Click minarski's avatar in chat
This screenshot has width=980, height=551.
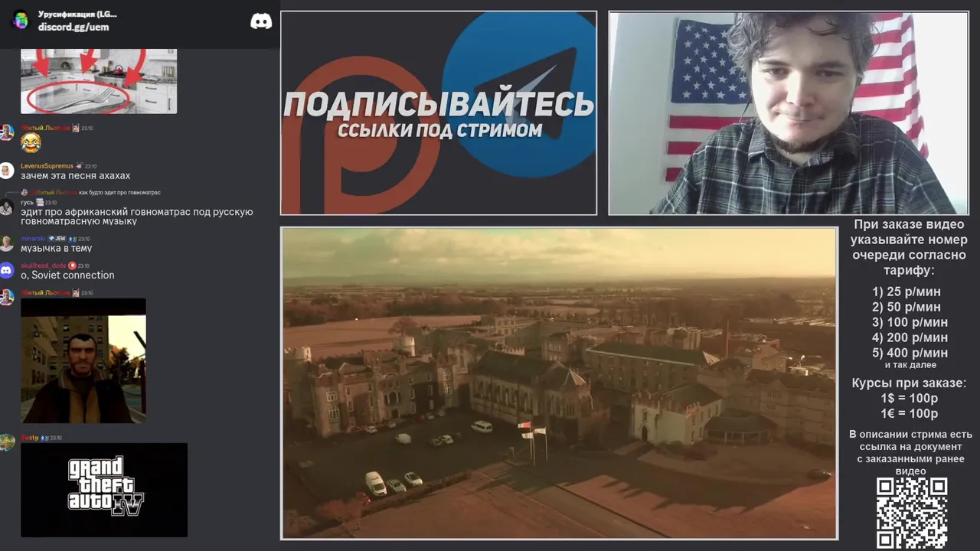coord(7,243)
